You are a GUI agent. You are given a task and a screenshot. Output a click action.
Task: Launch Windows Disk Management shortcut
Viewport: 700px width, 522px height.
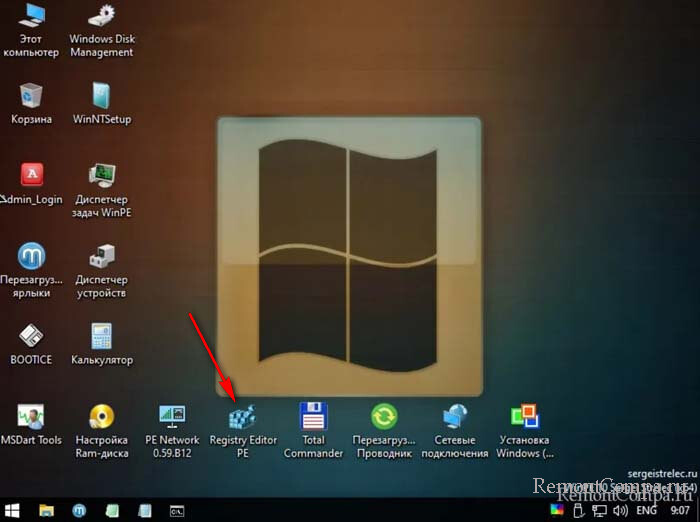[102, 30]
